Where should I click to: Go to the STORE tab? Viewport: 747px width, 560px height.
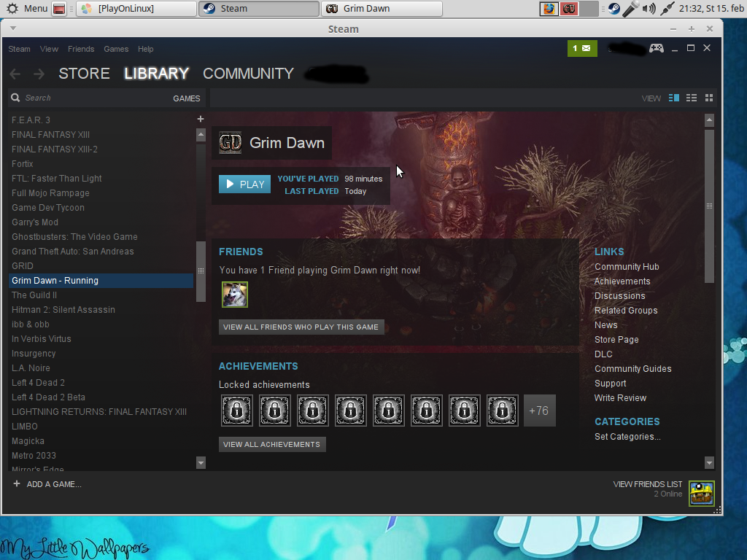pos(85,74)
